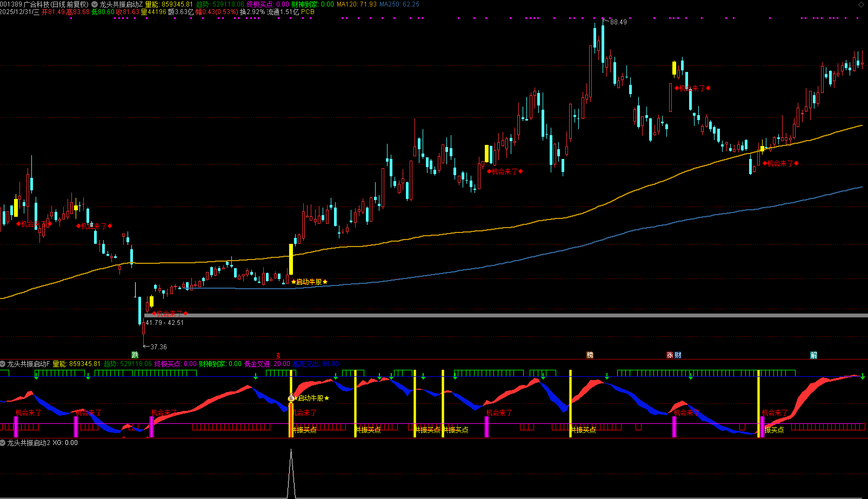Screen dimensions: 868x499
Task: Click the upper diamond icon at top right
Action: pos(861,4)
